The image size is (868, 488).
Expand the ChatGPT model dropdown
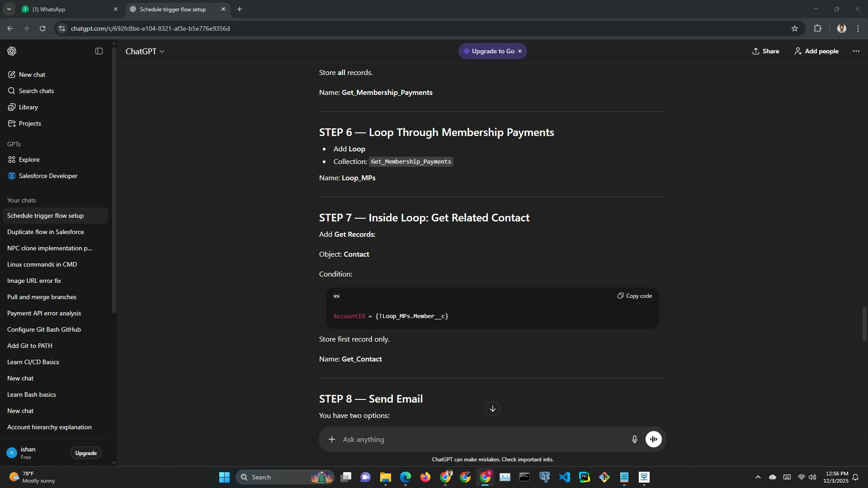[x=145, y=52]
